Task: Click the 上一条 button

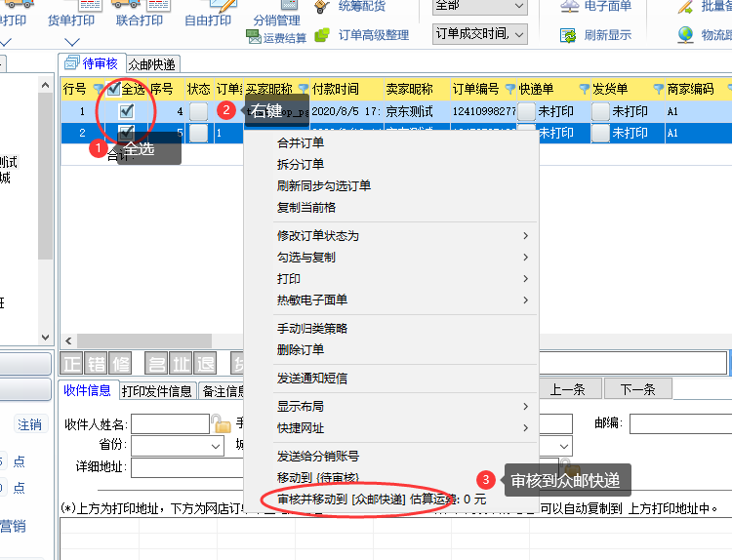Action: pyautogui.click(x=568, y=389)
